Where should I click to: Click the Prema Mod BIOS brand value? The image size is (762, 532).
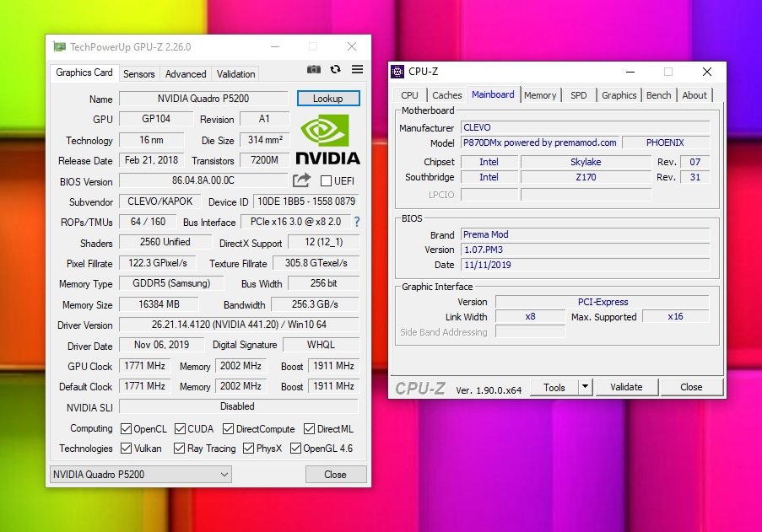point(585,235)
